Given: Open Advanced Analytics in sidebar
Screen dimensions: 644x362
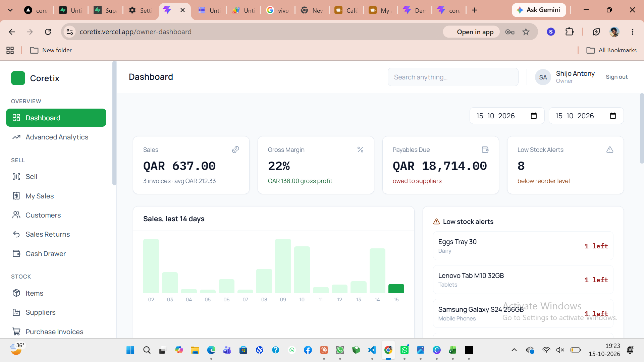Looking at the screenshot, I should pos(56,137).
